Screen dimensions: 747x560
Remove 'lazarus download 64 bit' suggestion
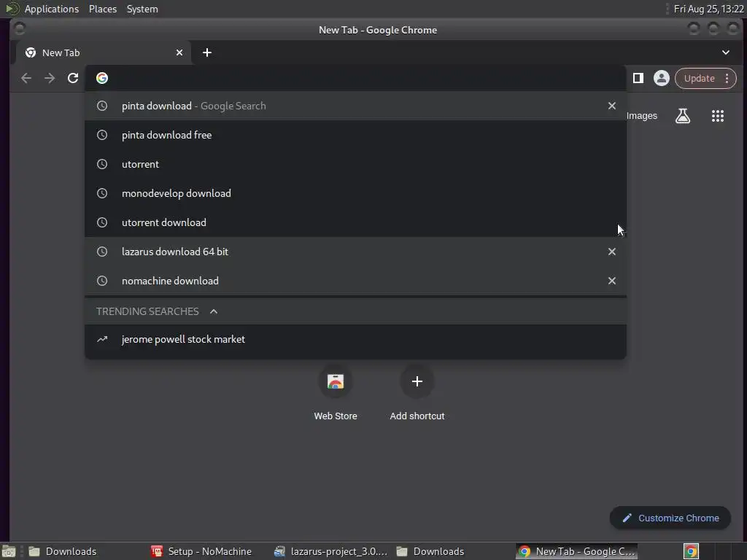pyautogui.click(x=612, y=252)
